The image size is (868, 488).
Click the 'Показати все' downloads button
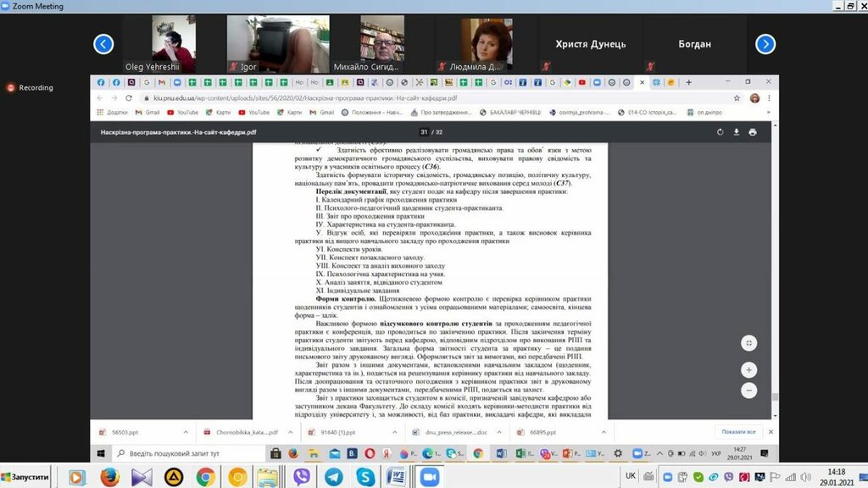(738, 431)
